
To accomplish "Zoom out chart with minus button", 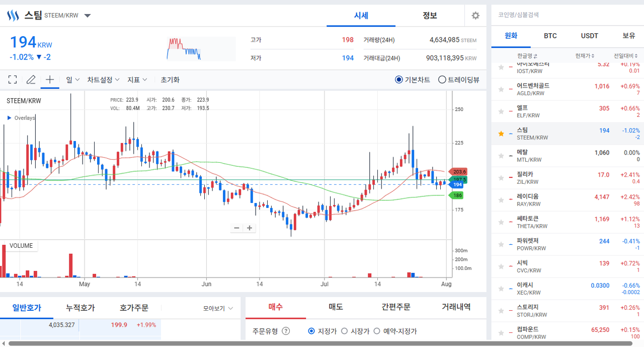I will tap(236, 228).
